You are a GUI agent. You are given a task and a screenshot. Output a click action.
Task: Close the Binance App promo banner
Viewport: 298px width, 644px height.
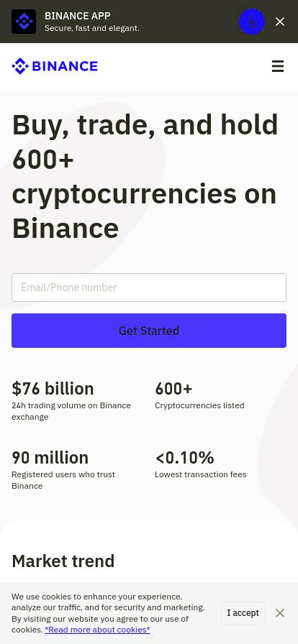coord(280,22)
